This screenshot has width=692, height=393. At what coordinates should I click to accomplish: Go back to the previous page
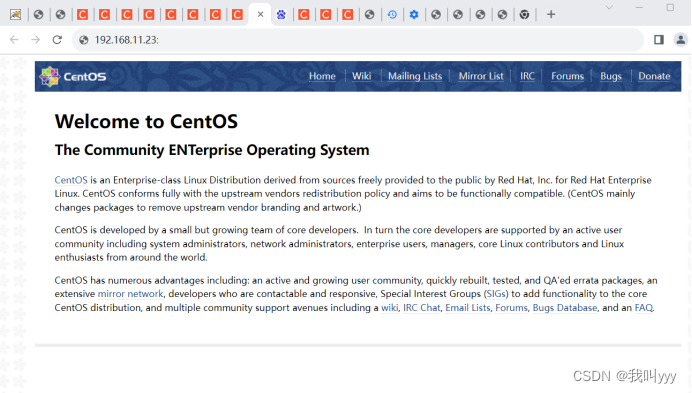pos(14,40)
